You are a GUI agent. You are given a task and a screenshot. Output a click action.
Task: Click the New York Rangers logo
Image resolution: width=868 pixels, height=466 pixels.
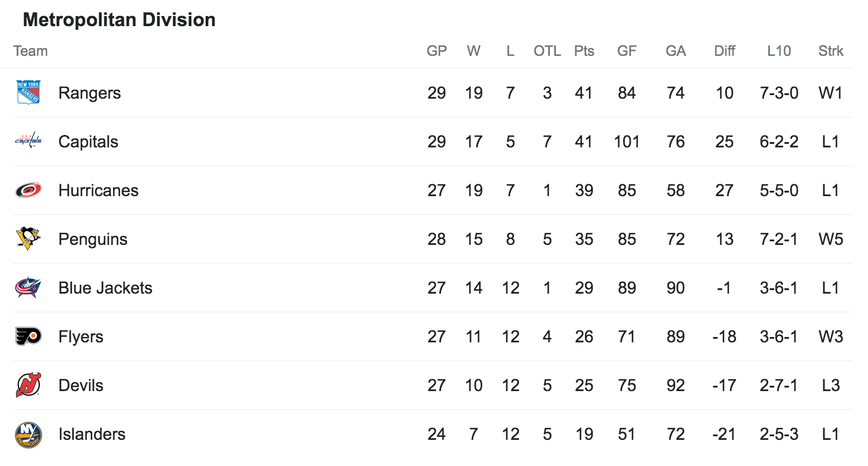pos(28,93)
